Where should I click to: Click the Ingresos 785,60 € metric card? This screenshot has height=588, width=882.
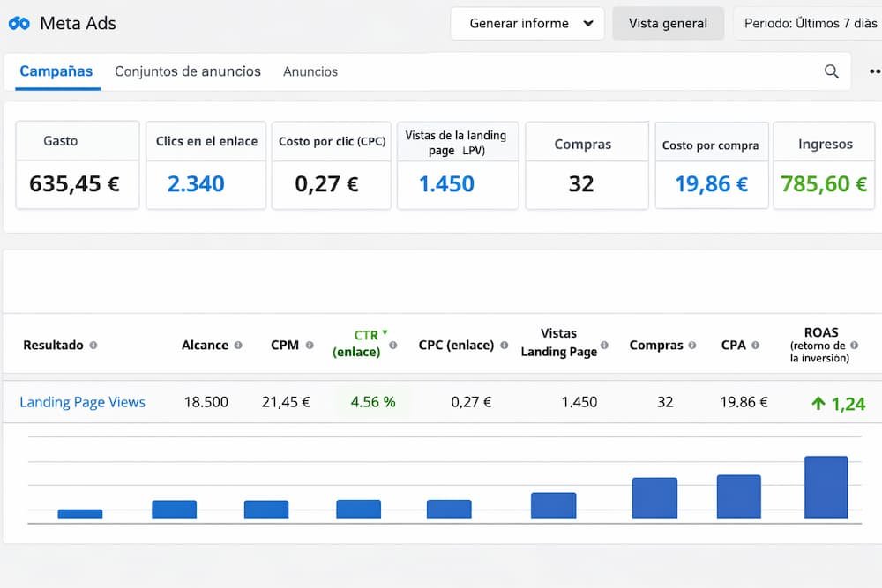(x=825, y=166)
